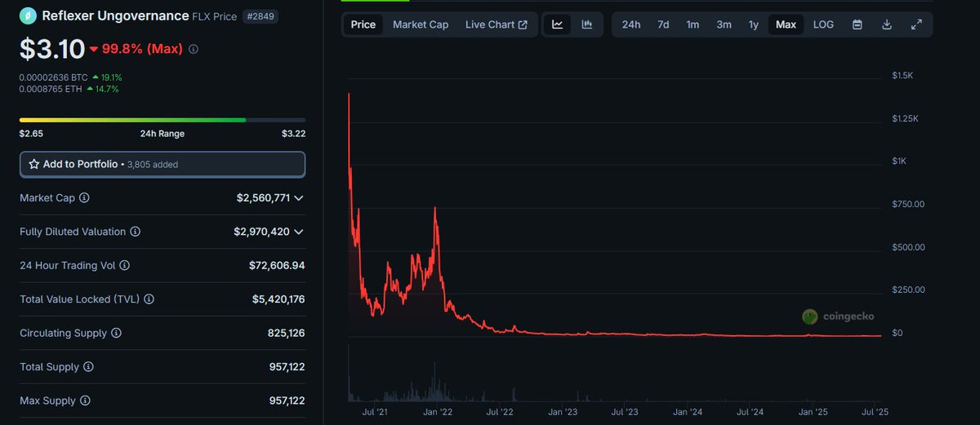980x425 pixels.
Task: Click the $2.65 range low value
Action: (31, 134)
